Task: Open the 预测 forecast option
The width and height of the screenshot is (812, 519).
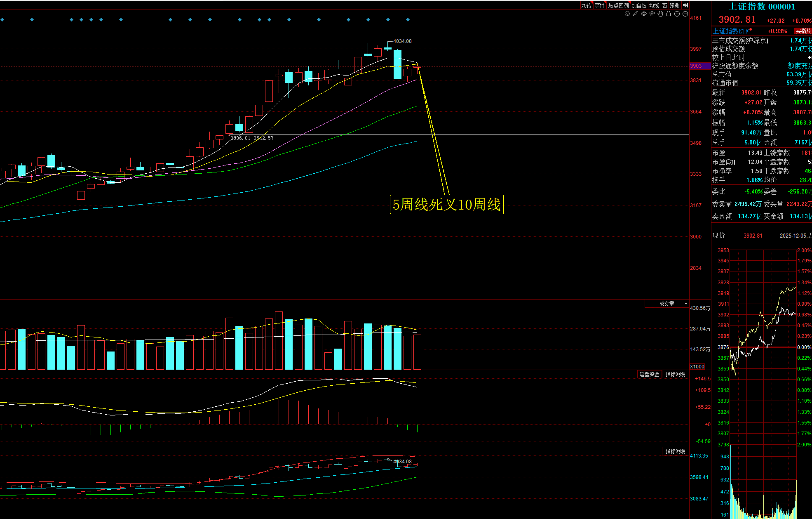Action: pos(675,5)
